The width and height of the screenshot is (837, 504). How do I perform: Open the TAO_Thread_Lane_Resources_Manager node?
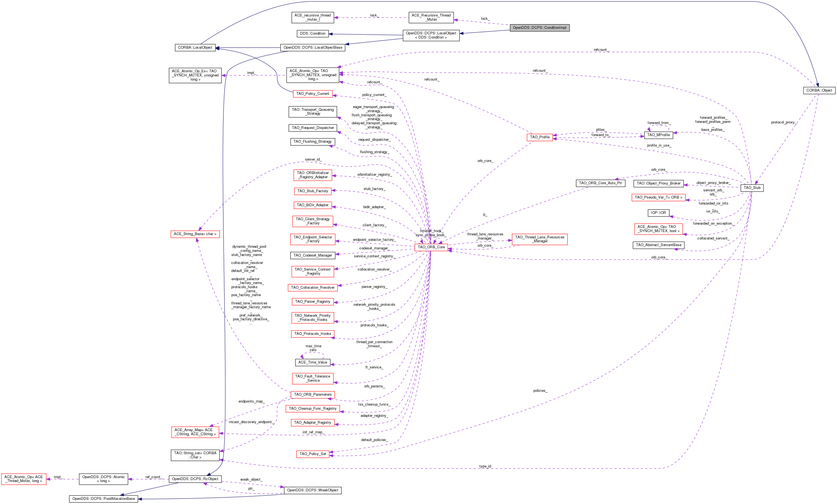pos(539,239)
